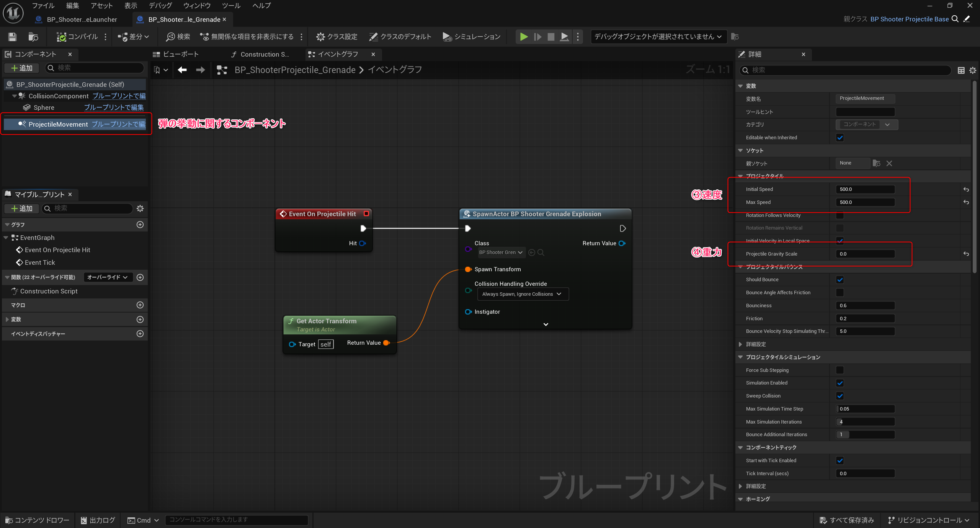Open the Class Settings toolbar item
The height and width of the screenshot is (528, 980).
pyautogui.click(x=337, y=37)
